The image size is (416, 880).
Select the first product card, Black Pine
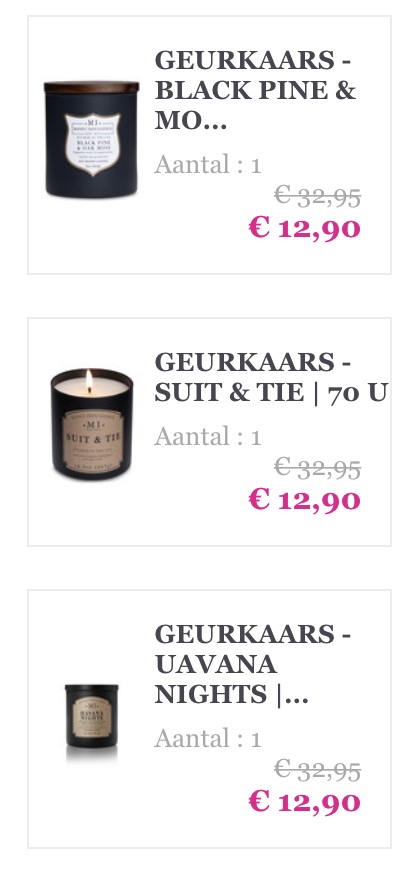click(x=209, y=145)
